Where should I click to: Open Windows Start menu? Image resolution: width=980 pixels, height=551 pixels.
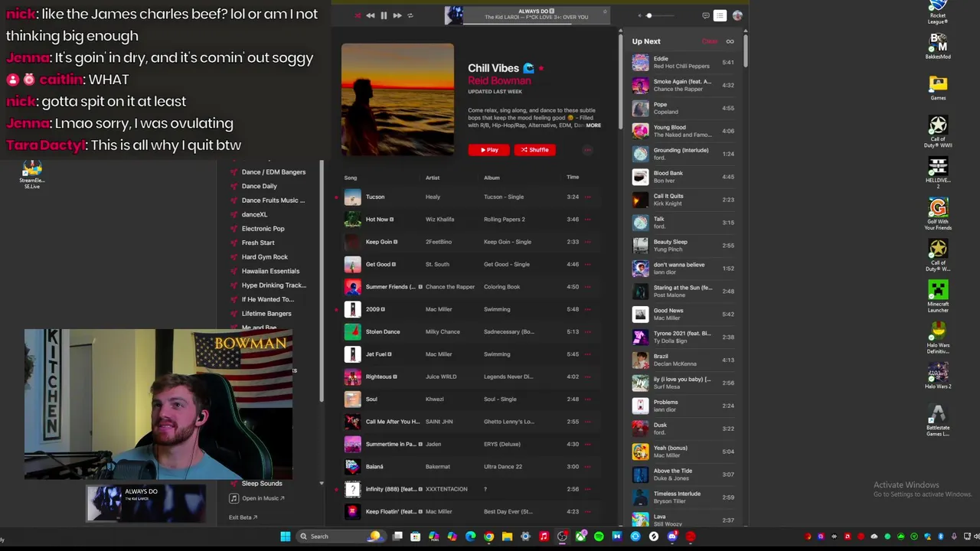(x=286, y=536)
